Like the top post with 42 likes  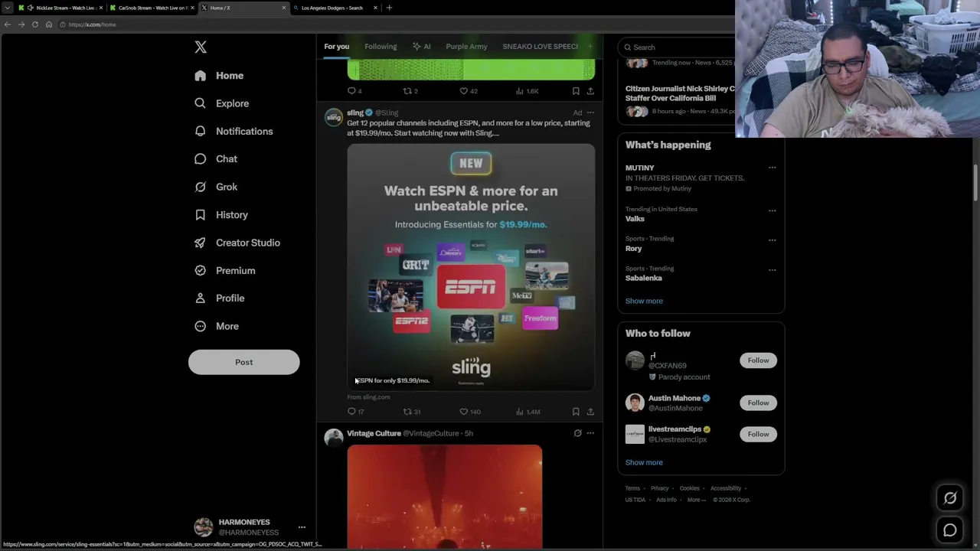468,91
